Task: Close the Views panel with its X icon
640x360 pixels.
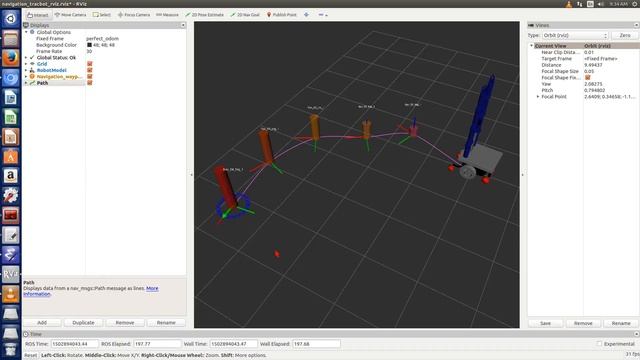Action: point(636,25)
